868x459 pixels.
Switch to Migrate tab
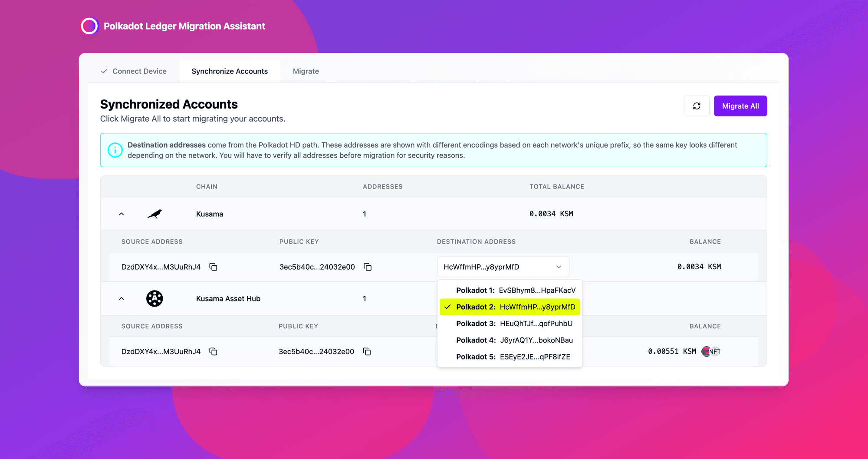click(x=306, y=71)
